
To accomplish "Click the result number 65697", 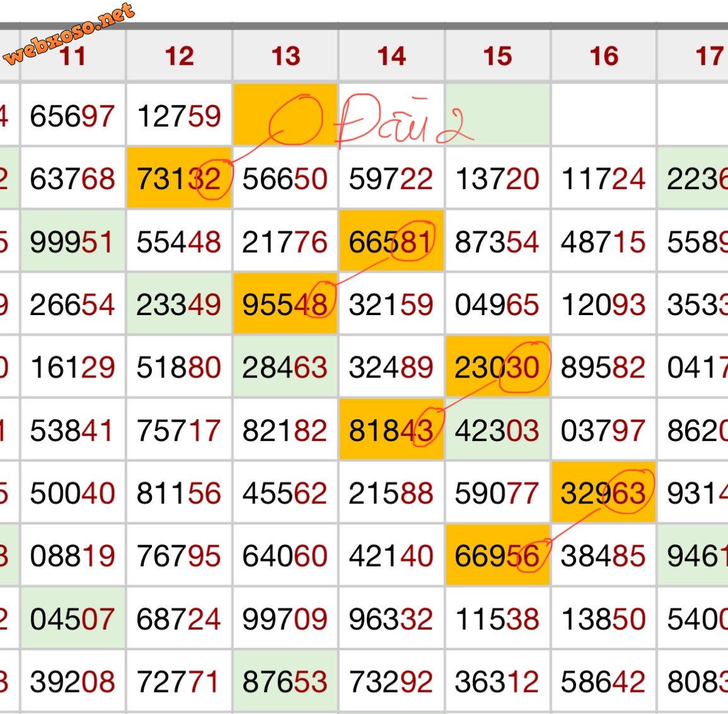I will click(72, 116).
